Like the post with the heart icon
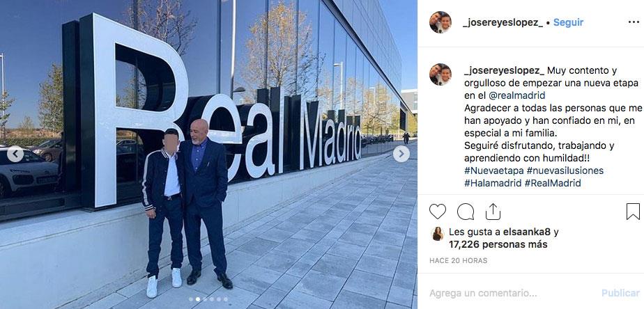The width and height of the screenshot is (644, 309). (438, 212)
